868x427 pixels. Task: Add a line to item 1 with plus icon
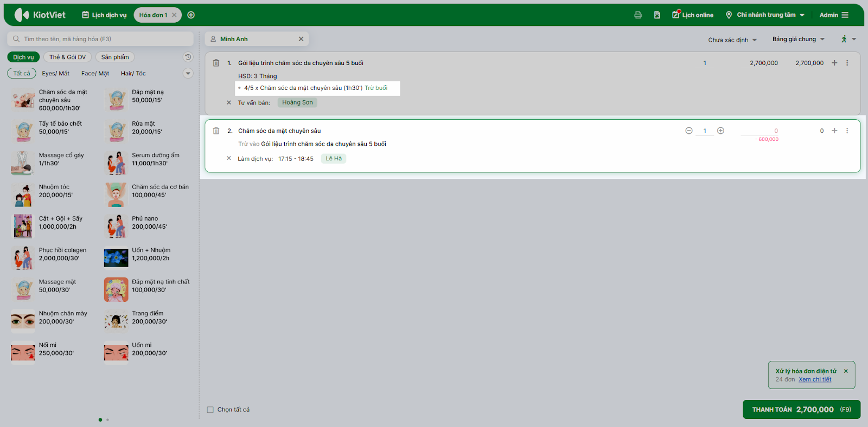(x=834, y=63)
